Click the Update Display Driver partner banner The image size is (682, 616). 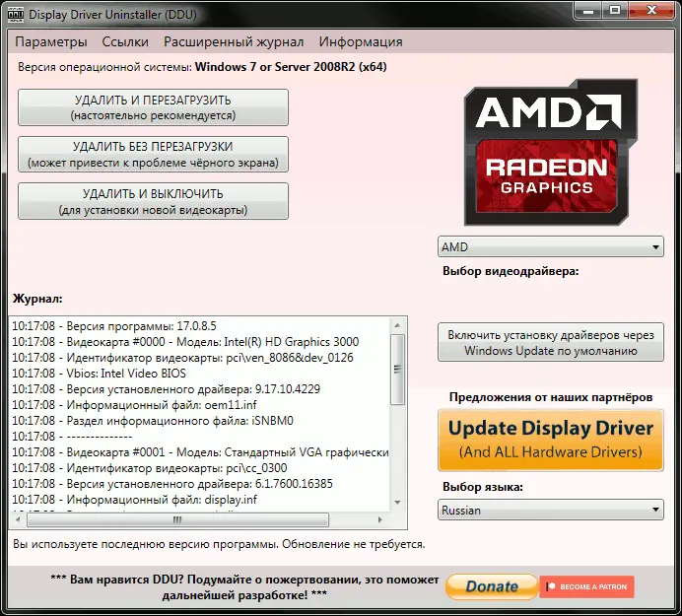551,441
